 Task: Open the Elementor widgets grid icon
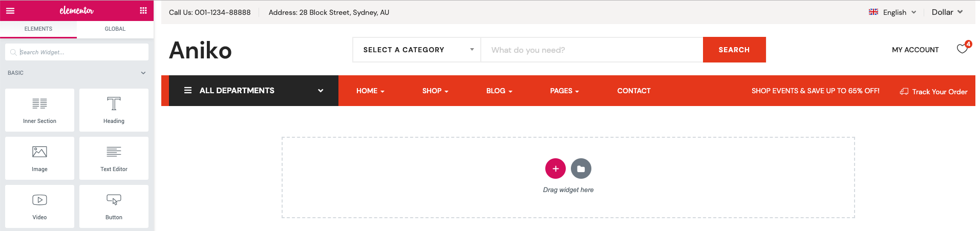point(143,11)
